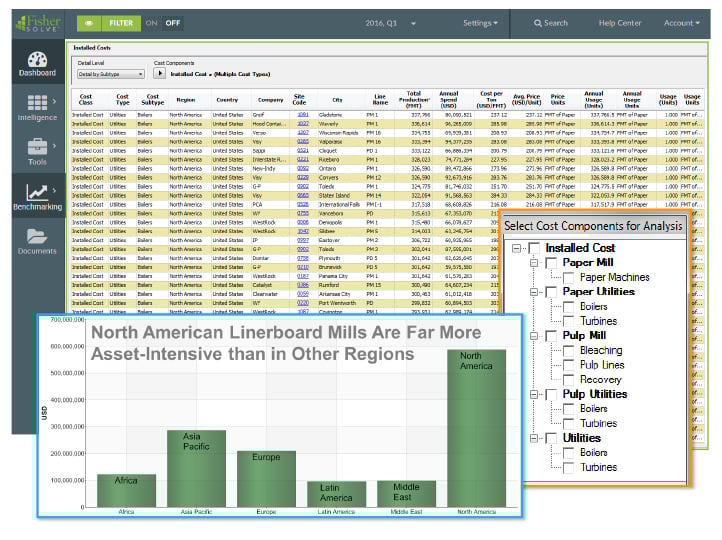Viewport: 722px width, 540px height.
Task: Open site code link for Valparaiso
Action: (x=303, y=142)
